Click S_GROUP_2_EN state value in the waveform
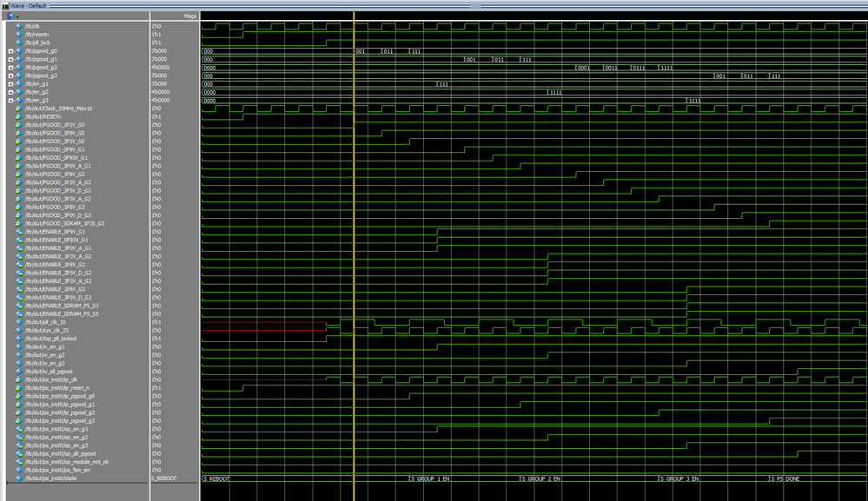The image size is (868, 501). click(540, 478)
